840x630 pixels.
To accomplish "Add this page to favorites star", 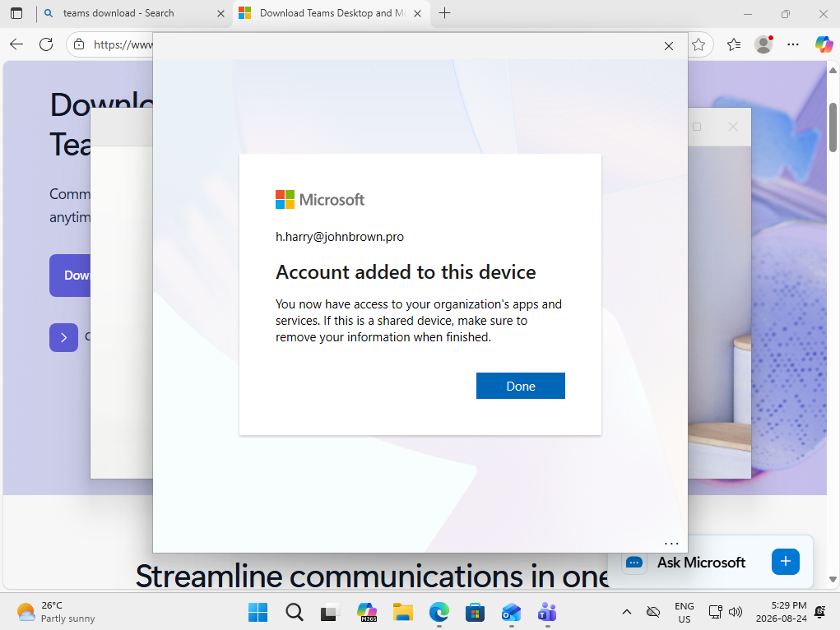I will tap(698, 44).
